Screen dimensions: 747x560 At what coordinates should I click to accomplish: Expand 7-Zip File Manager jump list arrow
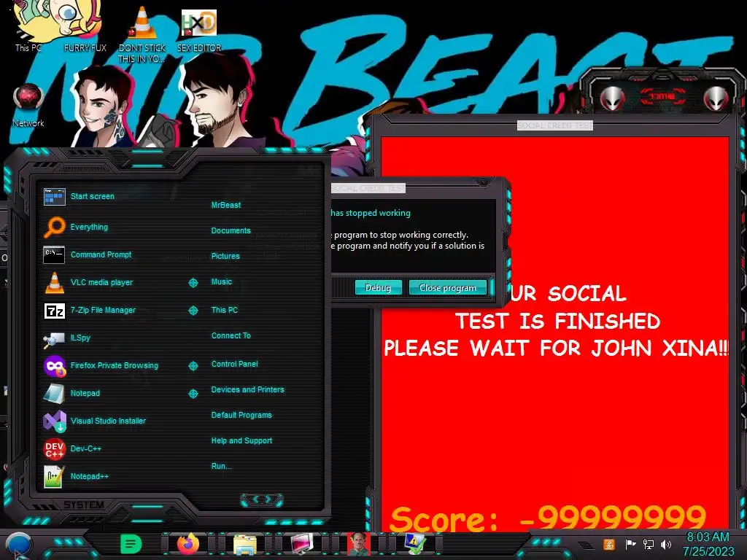193,311
